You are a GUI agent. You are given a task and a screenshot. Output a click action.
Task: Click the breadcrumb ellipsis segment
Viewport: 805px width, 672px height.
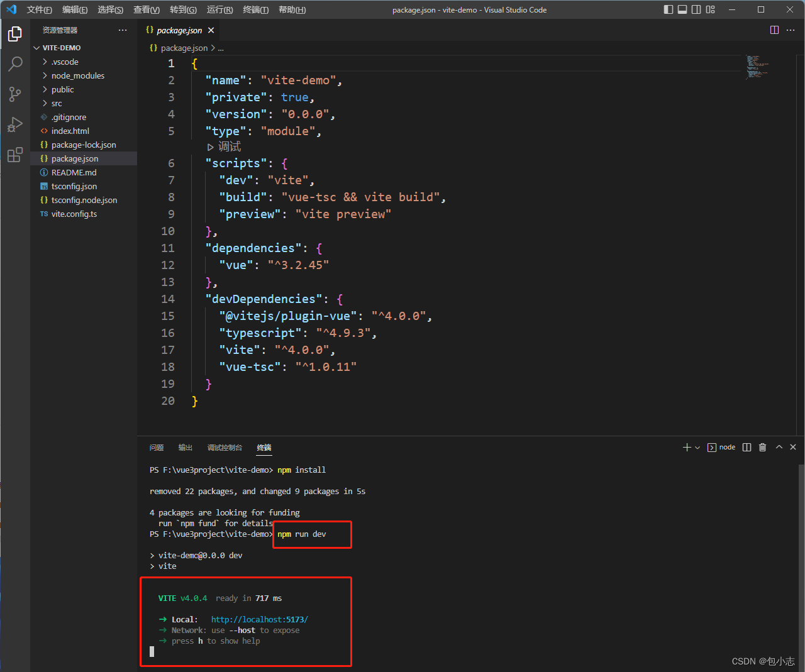tap(221, 48)
